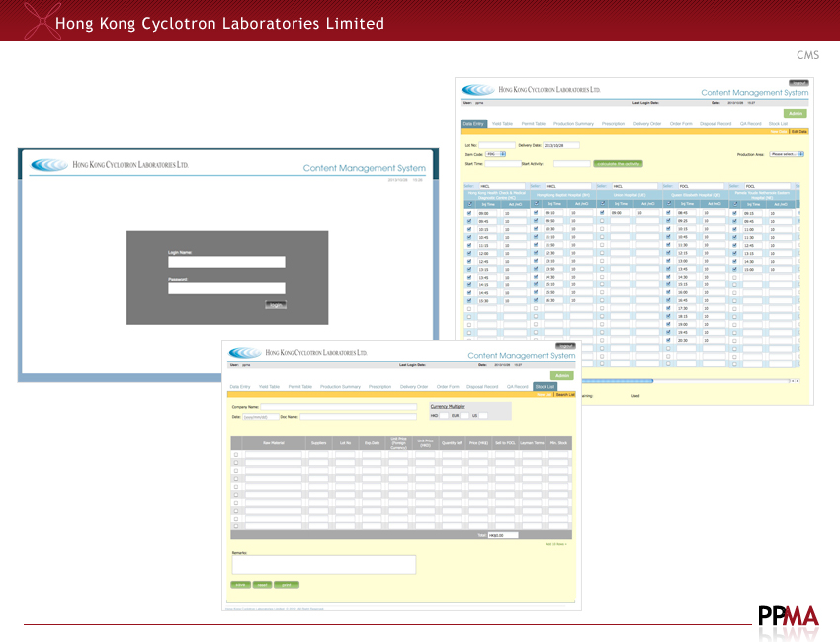Click the Search List link in Stock List window
This screenshot has height=642, width=840.
(565, 395)
